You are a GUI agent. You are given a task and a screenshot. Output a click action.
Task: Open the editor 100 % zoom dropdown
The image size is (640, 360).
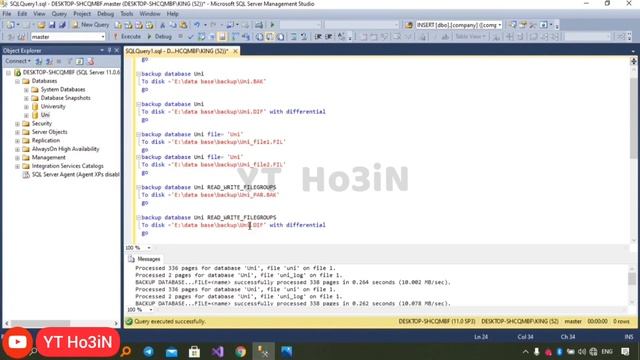[x=149, y=248]
